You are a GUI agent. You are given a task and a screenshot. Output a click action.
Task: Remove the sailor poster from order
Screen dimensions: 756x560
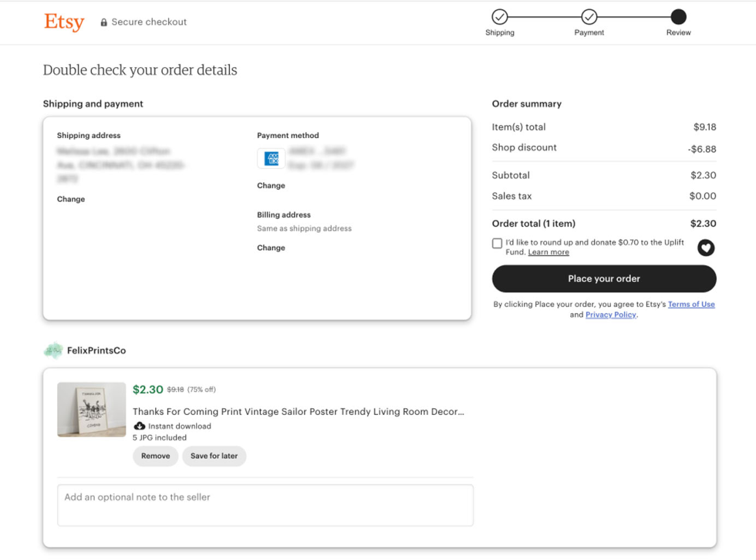[155, 456]
